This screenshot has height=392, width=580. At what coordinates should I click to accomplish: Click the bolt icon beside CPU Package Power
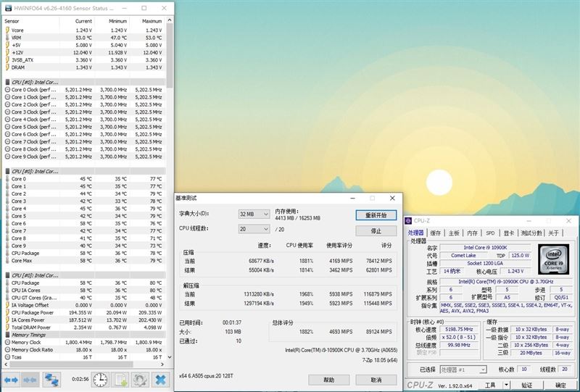pyautogui.click(x=7, y=312)
